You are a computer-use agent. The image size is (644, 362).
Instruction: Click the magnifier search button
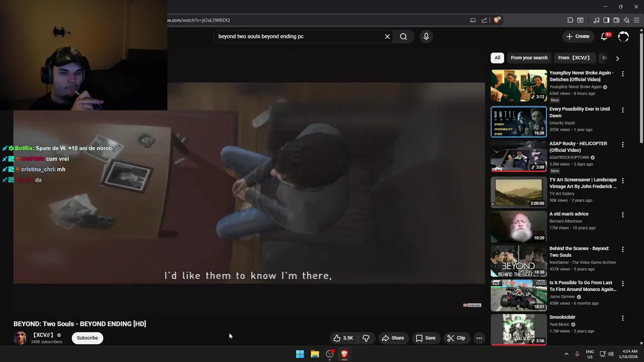click(x=404, y=36)
